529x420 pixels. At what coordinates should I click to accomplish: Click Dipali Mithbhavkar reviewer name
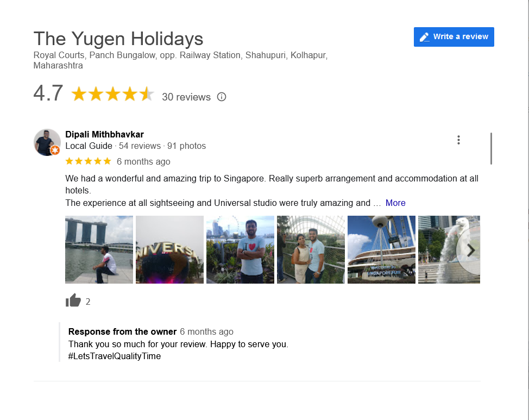click(105, 134)
